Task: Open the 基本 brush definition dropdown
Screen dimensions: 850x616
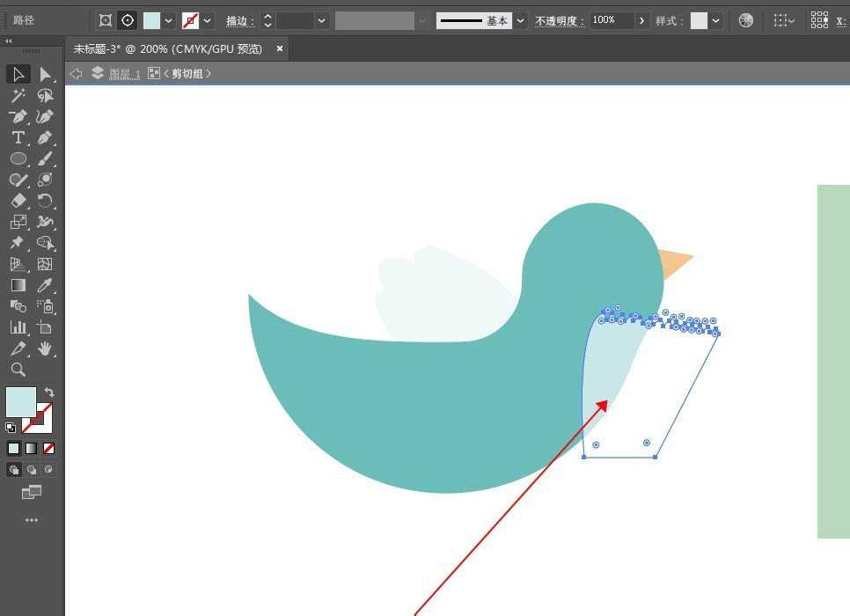Action: tap(521, 20)
